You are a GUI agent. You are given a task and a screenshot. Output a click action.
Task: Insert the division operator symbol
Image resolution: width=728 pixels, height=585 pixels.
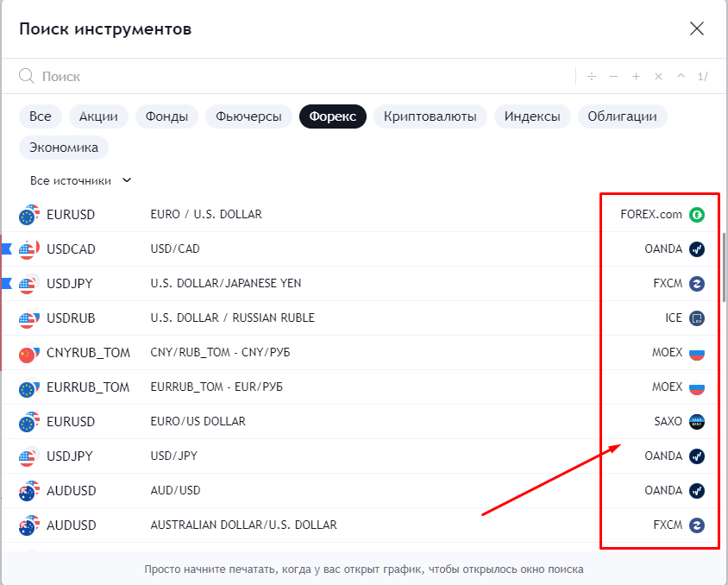(x=592, y=76)
